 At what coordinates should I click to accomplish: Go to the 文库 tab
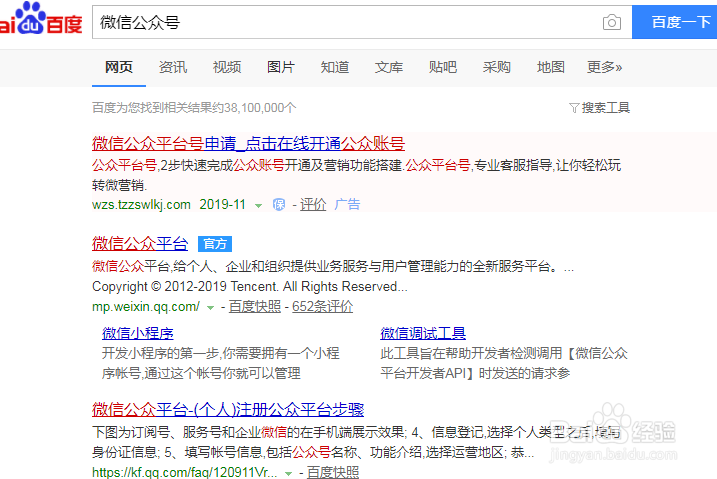point(389,67)
